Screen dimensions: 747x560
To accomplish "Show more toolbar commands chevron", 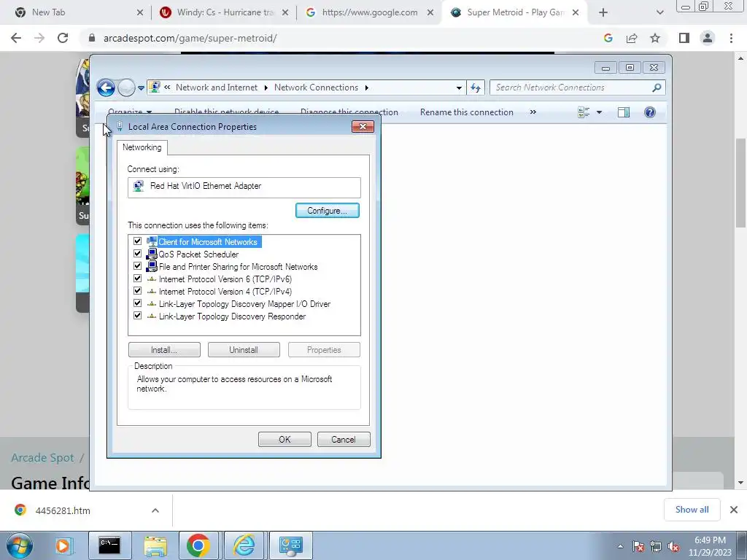I will [533, 112].
